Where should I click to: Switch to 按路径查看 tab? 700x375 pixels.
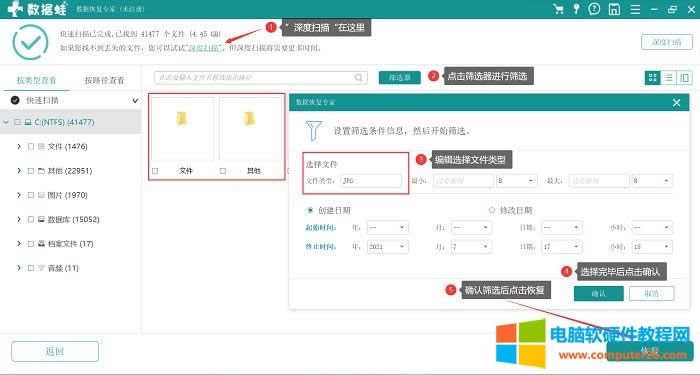104,80
